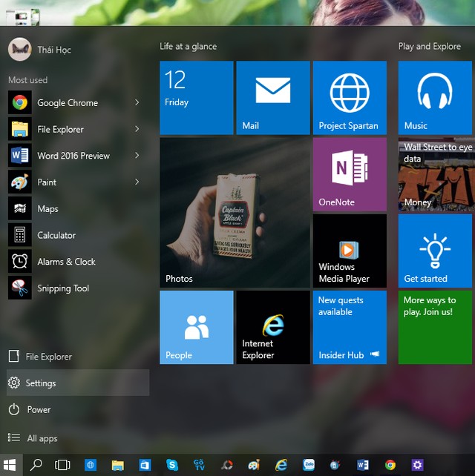Open the Paint palette icon on the taskbar

254,465
